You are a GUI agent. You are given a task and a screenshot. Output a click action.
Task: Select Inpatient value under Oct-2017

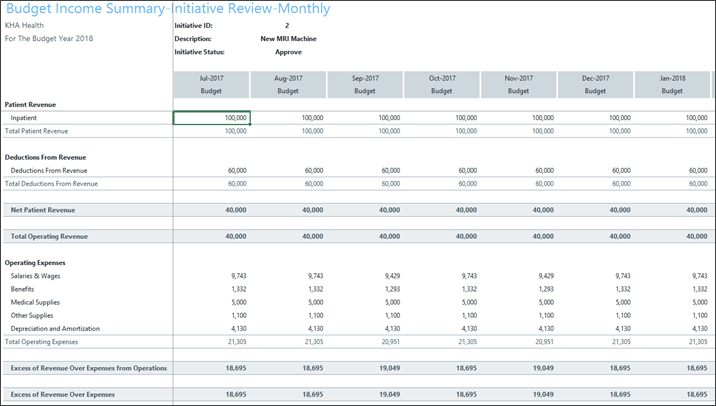pos(465,118)
